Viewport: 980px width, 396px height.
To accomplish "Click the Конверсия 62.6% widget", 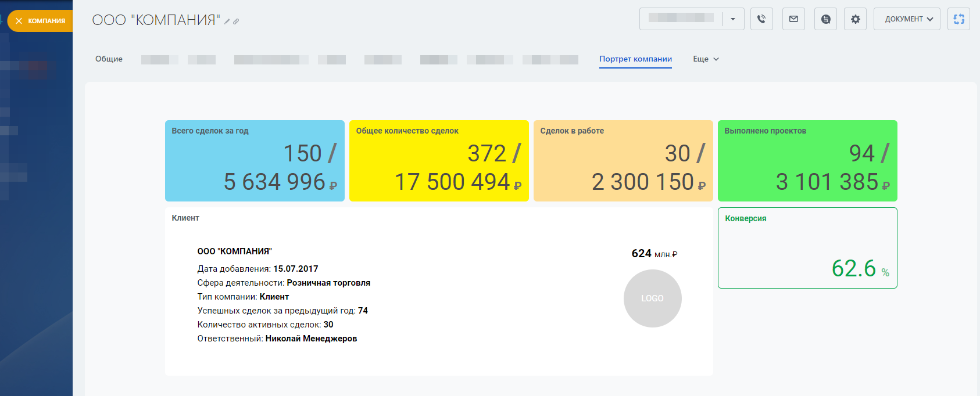I will tap(807, 248).
